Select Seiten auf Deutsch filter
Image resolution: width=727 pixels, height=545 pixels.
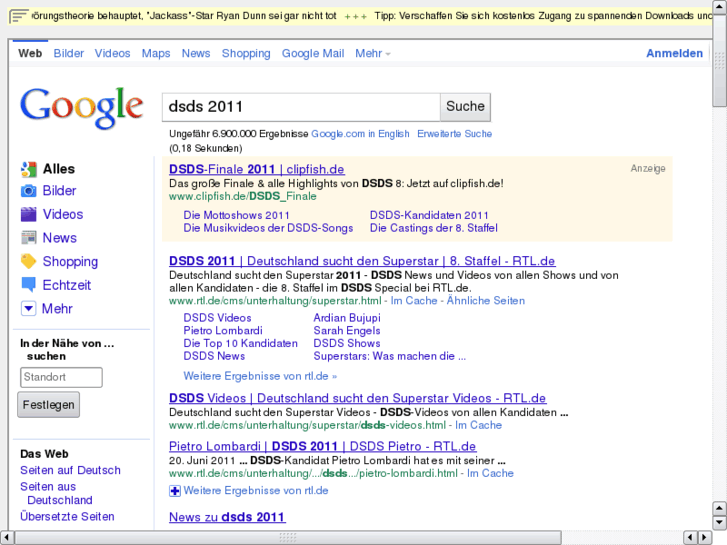[70, 470]
